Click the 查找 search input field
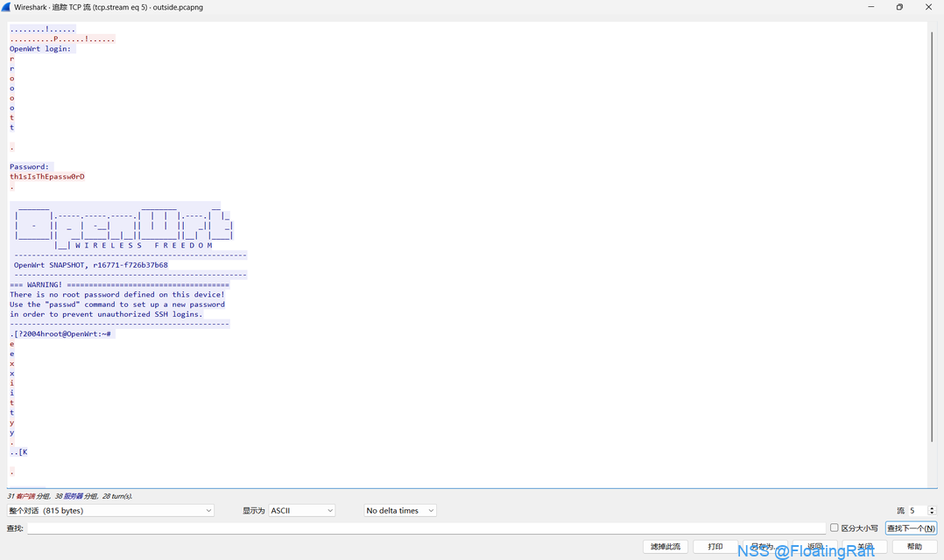This screenshot has height=560, width=944. [x=426, y=528]
